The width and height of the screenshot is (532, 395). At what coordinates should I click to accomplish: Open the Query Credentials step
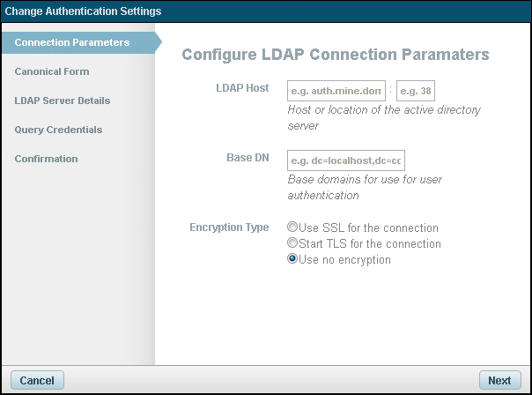click(x=58, y=130)
